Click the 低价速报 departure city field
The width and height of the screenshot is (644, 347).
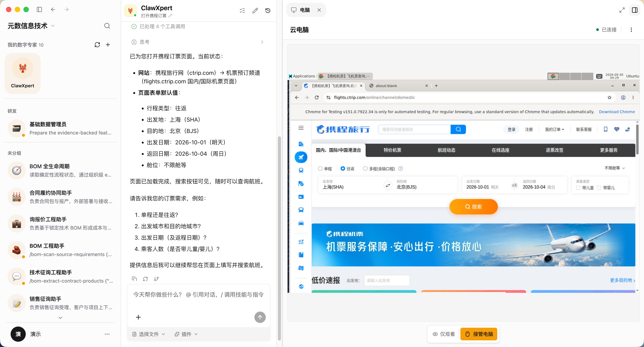387,281
